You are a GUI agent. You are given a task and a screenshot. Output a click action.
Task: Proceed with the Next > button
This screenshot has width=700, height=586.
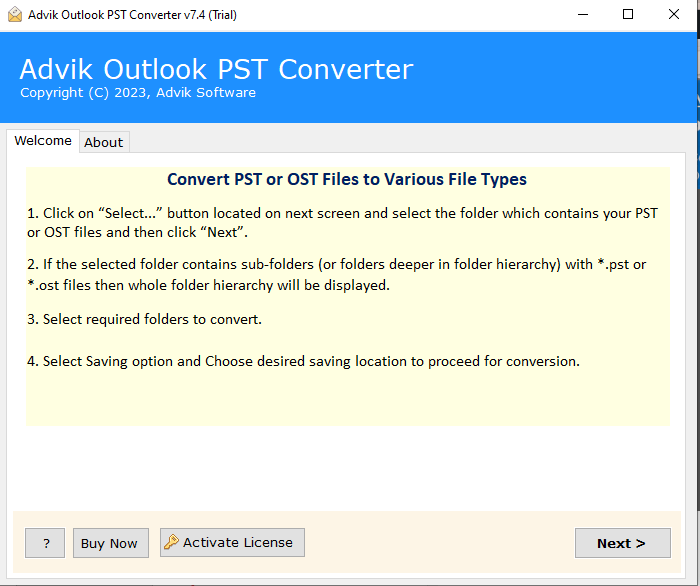(x=622, y=543)
